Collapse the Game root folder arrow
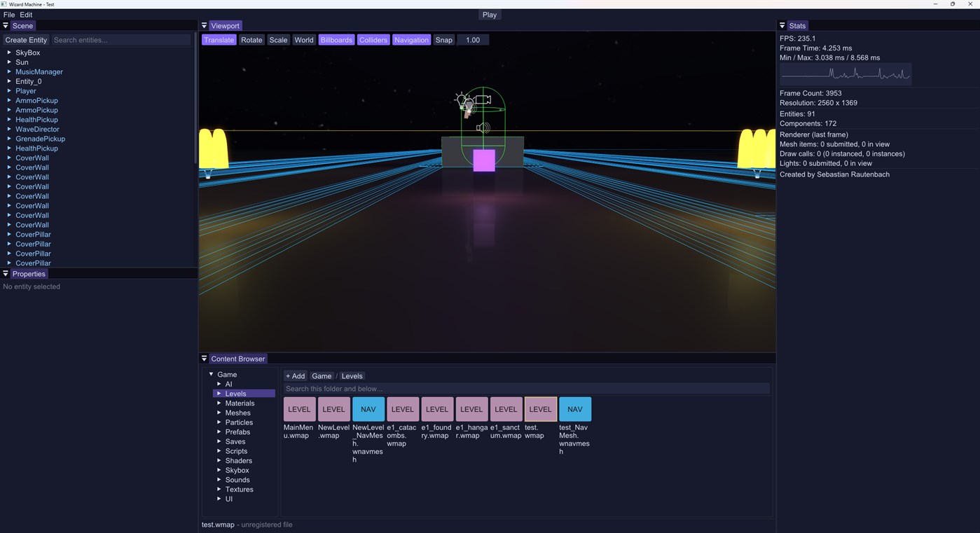The image size is (980, 533). click(211, 375)
